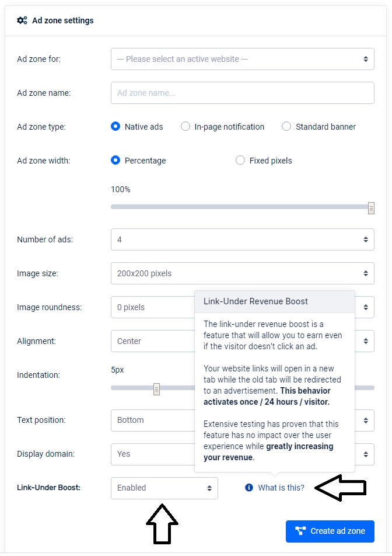Switch ad zone width to Fixed pixels
This screenshot has height=556, width=392.
(240, 161)
